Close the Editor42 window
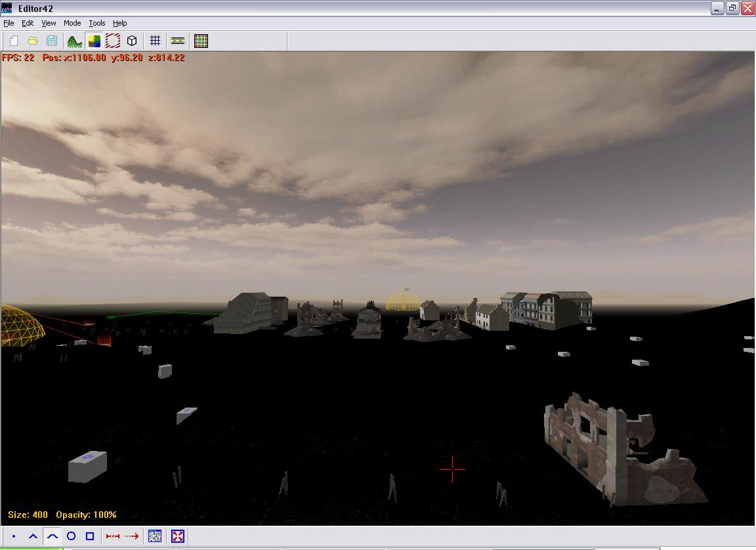The image size is (756, 550). coord(748,8)
